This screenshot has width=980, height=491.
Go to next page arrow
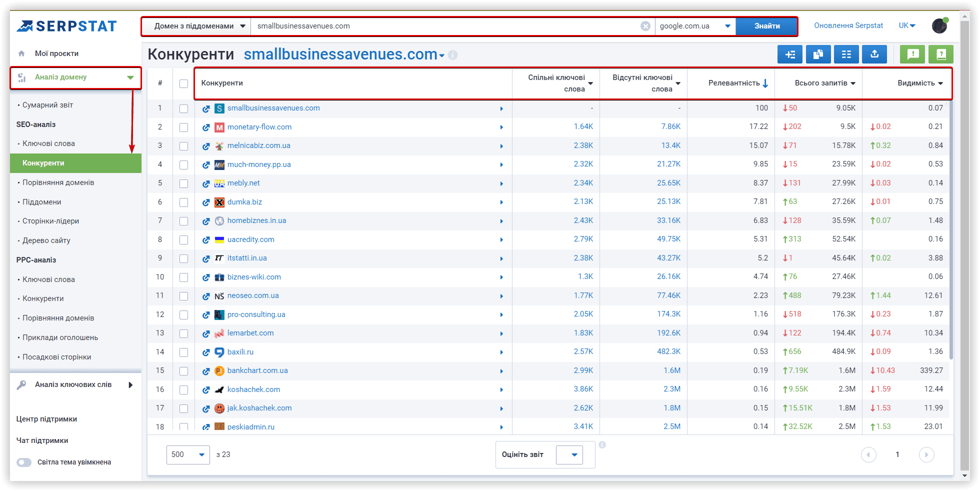[926, 454]
